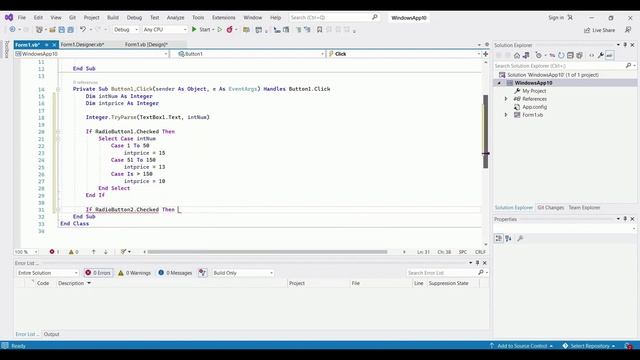The image size is (640, 360).
Task: Click the editor horizontal scrollbar thumb
Action: coord(267,252)
